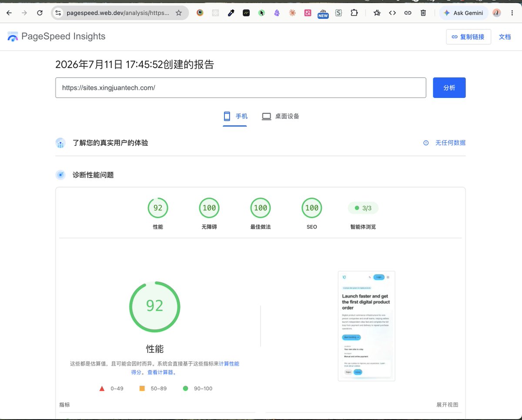Switch to the 桌面设备 desktop tab

point(281,116)
